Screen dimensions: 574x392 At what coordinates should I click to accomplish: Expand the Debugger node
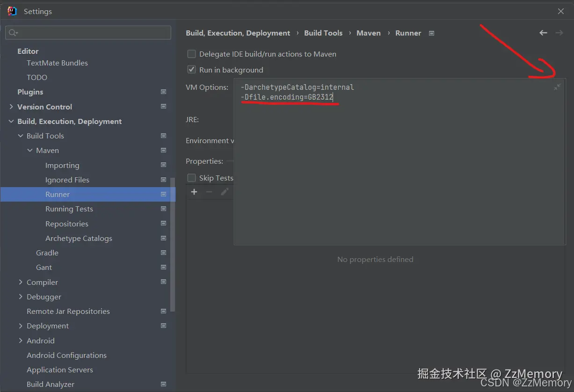20,297
